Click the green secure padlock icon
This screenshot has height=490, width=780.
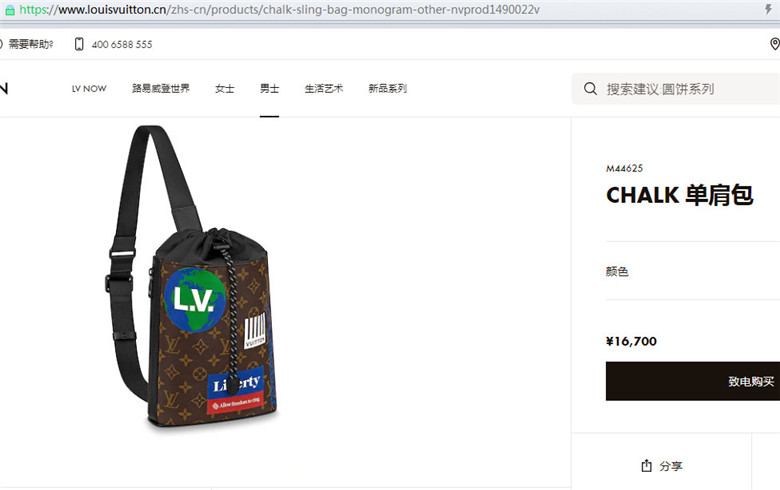coord(9,9)
